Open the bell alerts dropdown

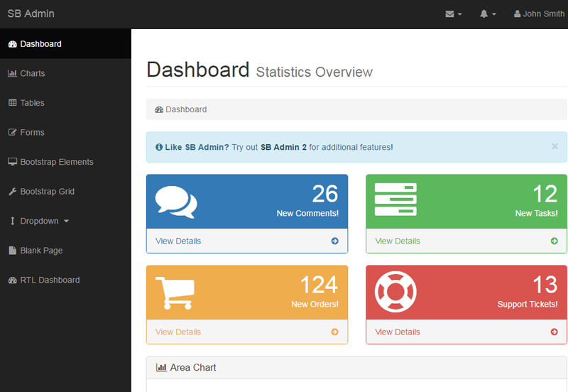point(488,14)
